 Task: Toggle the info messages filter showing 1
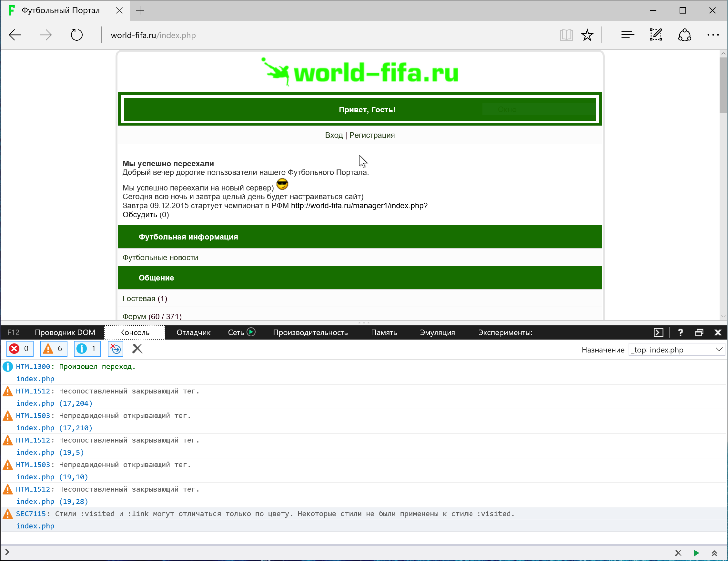(87, 349)
